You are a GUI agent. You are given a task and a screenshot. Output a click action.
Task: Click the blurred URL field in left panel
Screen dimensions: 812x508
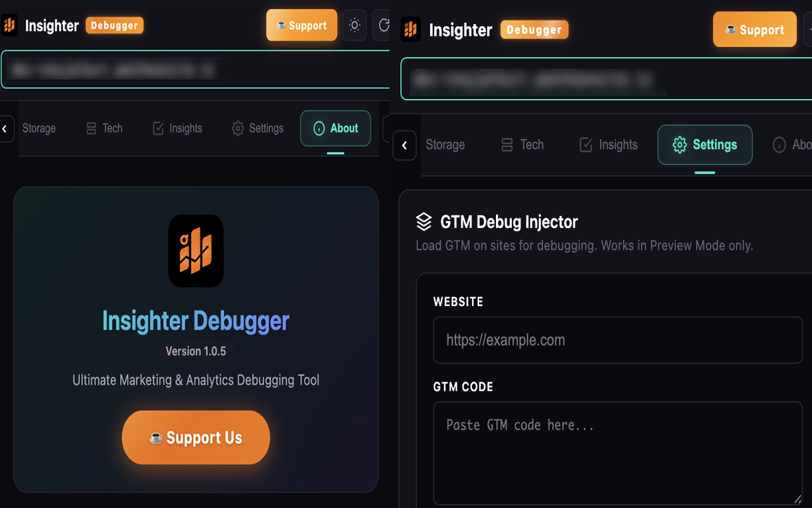[x=195, y=69]
